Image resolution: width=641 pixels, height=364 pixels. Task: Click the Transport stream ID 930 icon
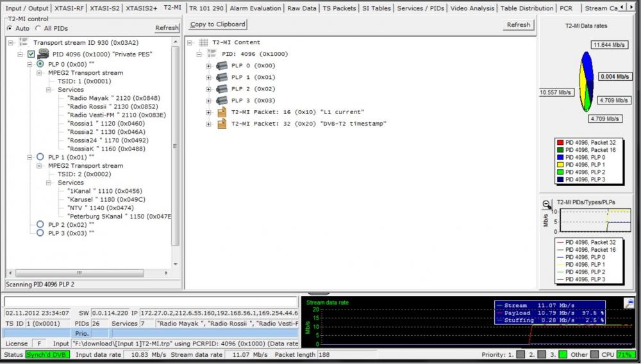(23, 42)
